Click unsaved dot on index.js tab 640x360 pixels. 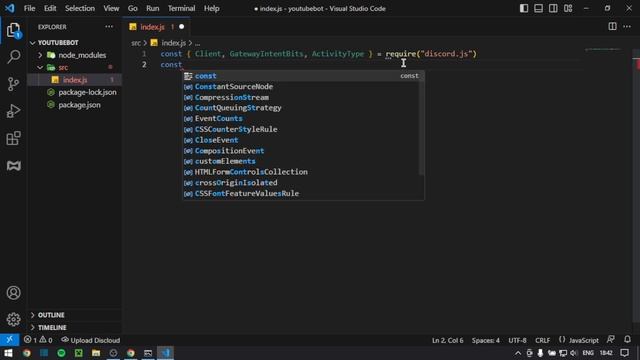[182, 27]
